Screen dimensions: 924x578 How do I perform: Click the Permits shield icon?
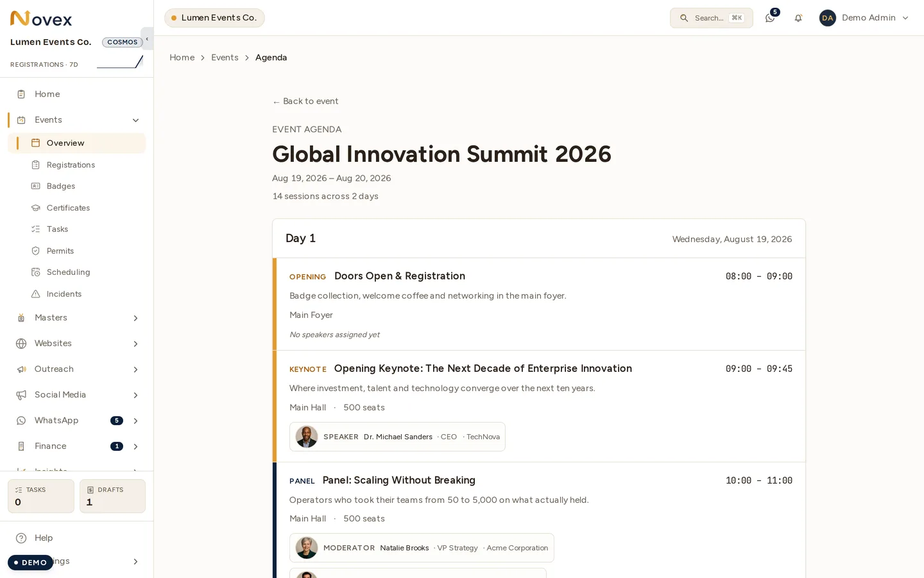[x=36, y=251]
